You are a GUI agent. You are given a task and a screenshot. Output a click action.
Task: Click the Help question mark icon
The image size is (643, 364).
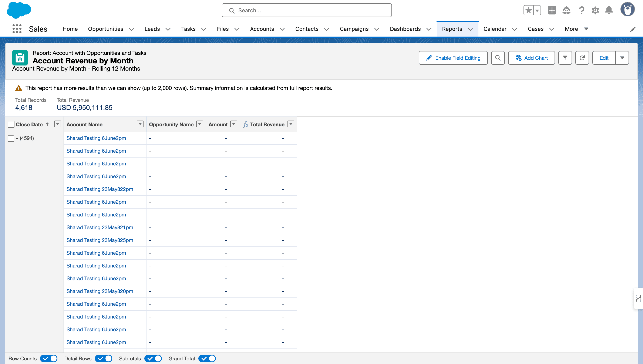582,10
